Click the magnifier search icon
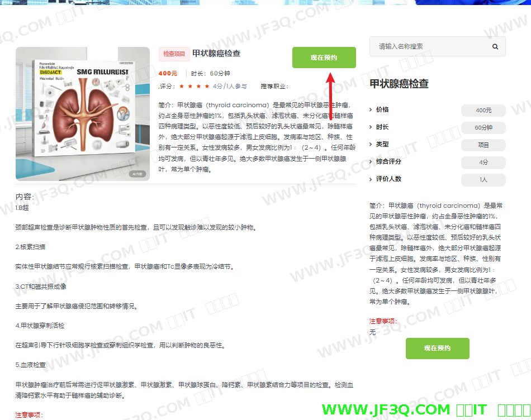The height and width of the screenshot is (420, 531). pos(495,47)
